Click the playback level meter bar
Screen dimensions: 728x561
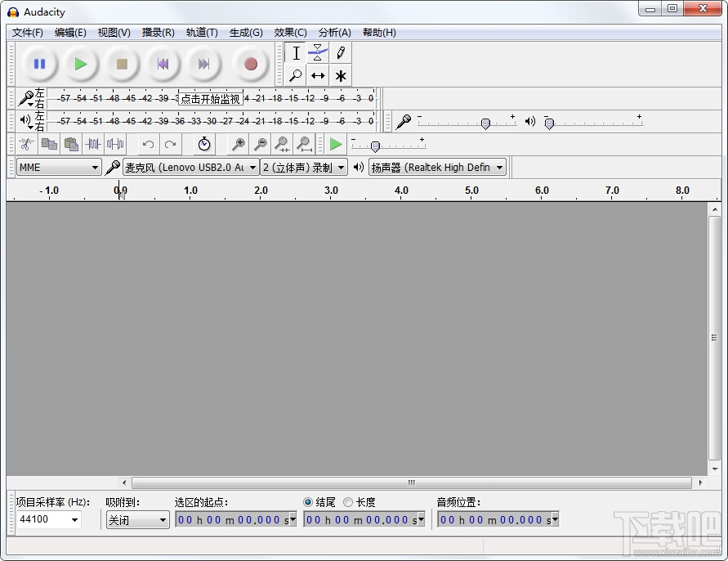pyautogui.click(x=212, y=121)
